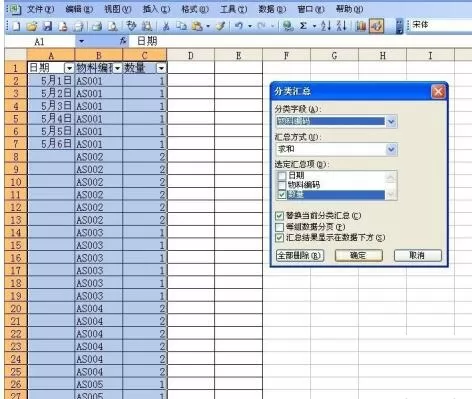Click the Copy icon in toolbar

pos(181,26)
